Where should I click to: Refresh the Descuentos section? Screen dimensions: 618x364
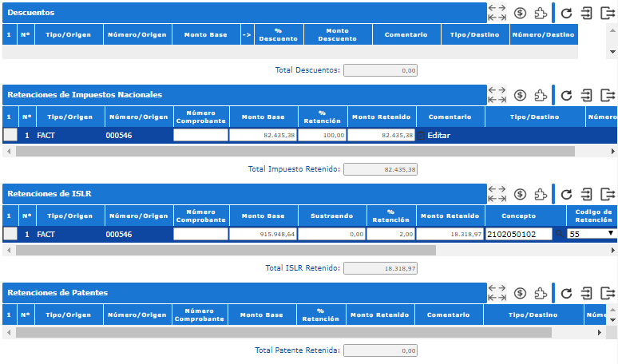566,14
